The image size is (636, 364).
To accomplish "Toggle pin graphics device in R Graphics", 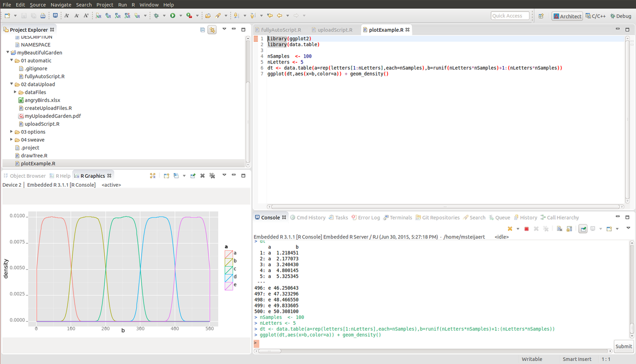I will pos(193,176).
